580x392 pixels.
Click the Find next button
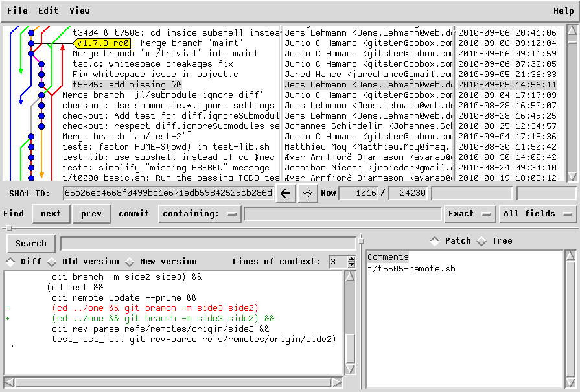click(x=51, y=214)
